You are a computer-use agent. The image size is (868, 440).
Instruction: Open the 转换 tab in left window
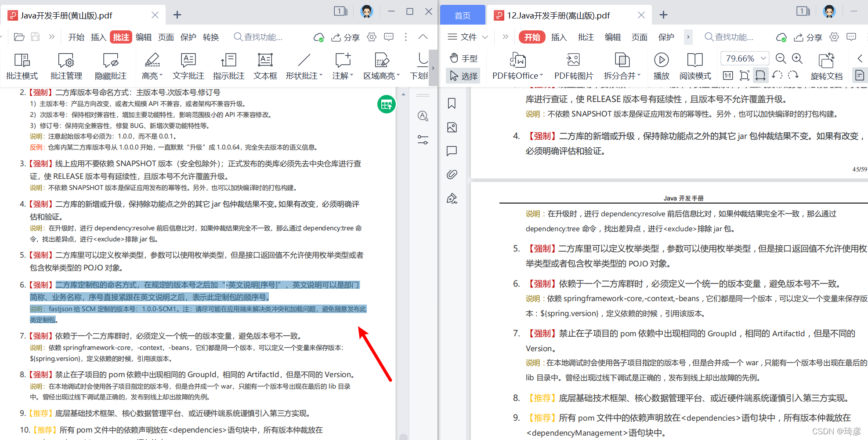pos(211,37)
